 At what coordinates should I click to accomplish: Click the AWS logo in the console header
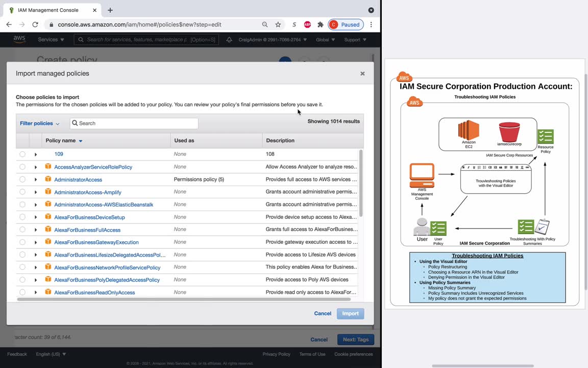tap(19, 39)
